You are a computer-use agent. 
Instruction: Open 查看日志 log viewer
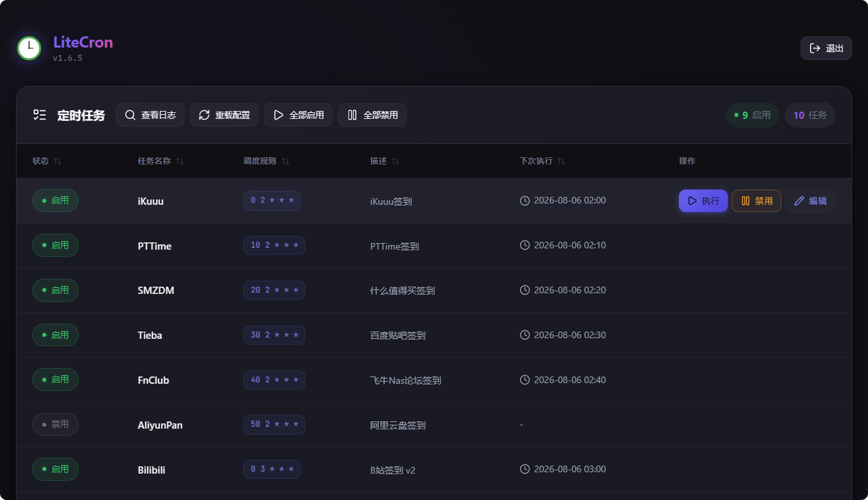(x=150, y=115)
